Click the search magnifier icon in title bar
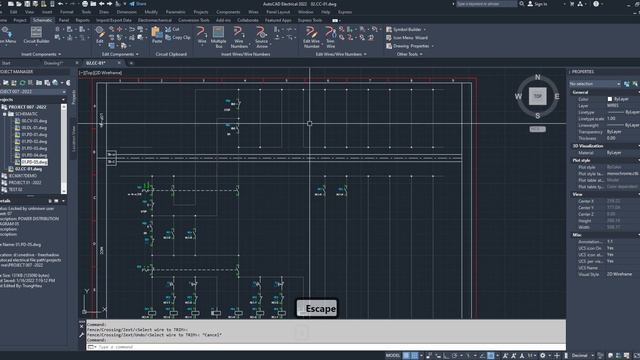Screen dimensions: 640x360 click(x=522, y=4)
